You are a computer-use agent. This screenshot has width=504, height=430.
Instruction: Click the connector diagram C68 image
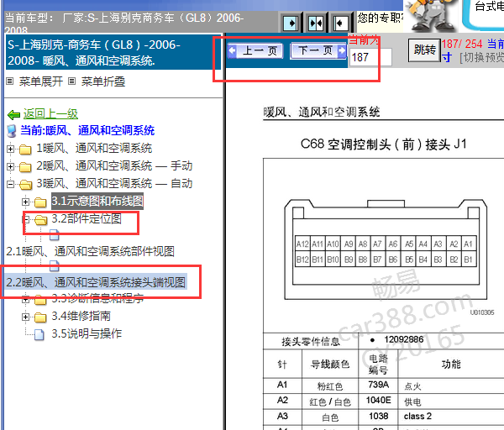point(386,249)
